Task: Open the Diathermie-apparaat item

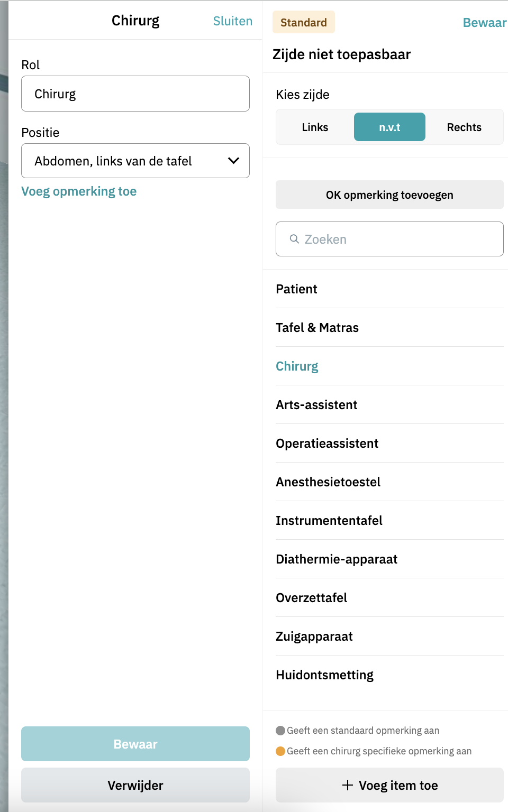Action: (x=337, y=559)
